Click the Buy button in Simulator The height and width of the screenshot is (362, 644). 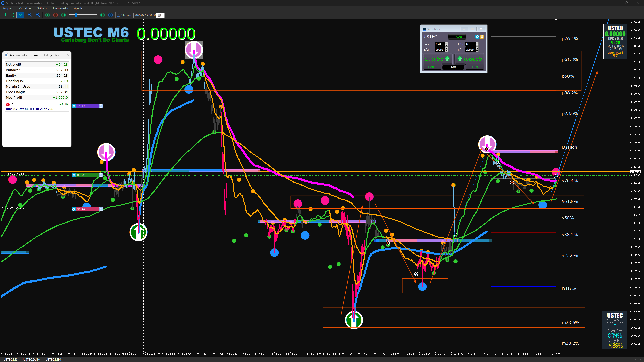(475, 67)
